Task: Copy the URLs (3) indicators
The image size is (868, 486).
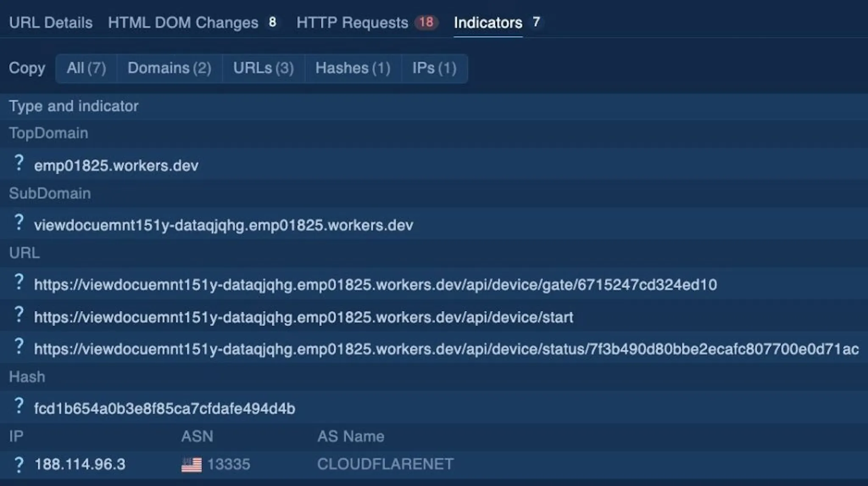Action: (x=264, y=68)
